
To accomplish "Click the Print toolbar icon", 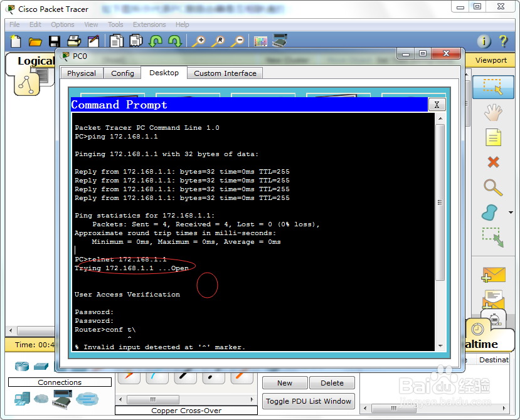I will tap(74, 41).
